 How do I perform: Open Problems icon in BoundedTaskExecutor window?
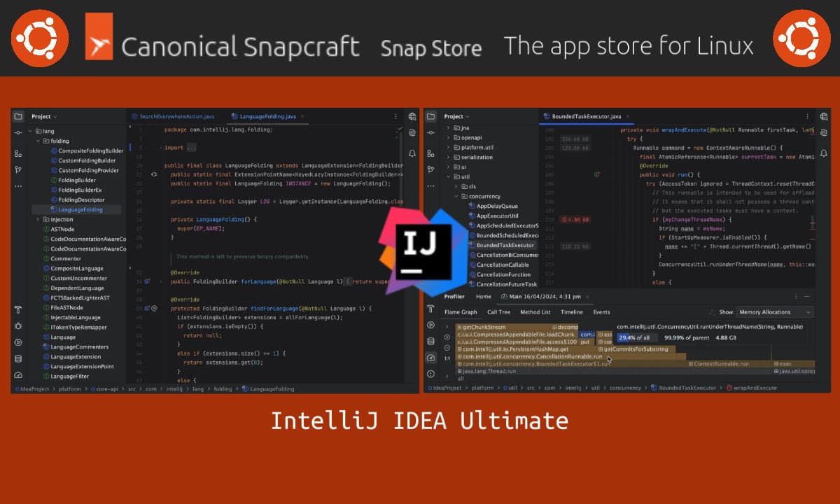[x=431, y=374]
